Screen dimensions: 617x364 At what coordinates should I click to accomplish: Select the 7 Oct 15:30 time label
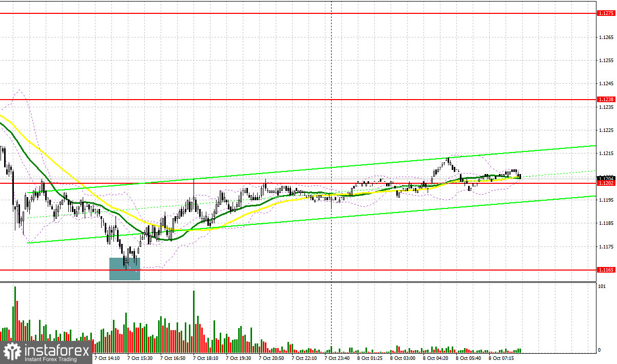pos(139,357)
